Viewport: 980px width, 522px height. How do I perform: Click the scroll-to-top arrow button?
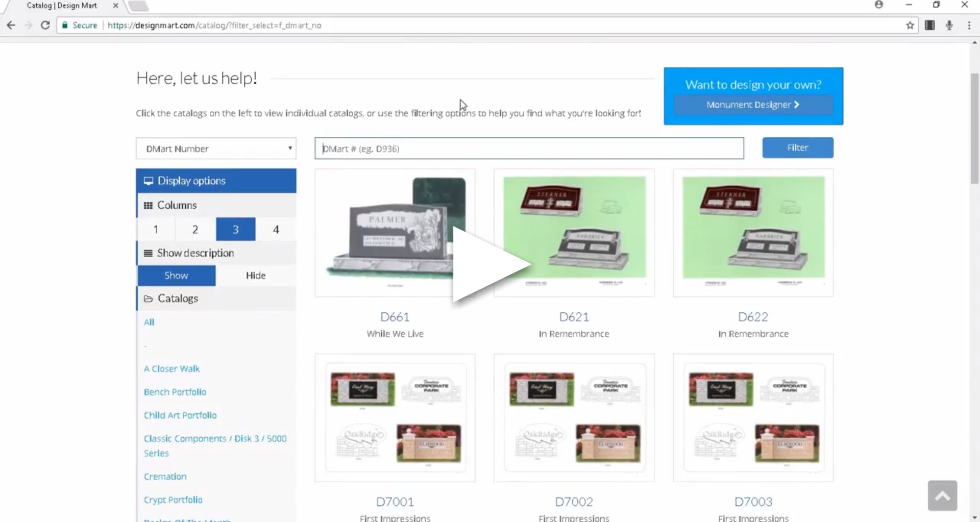(942, 495)
